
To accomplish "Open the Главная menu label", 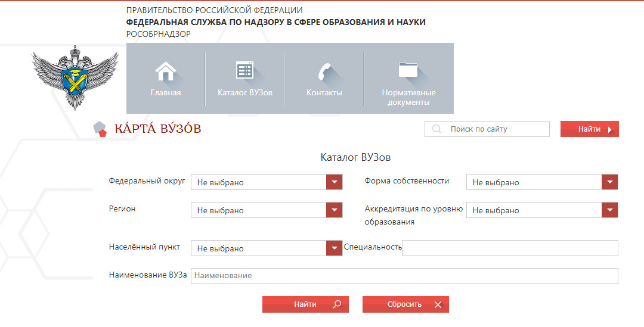I will pos(166,93).
